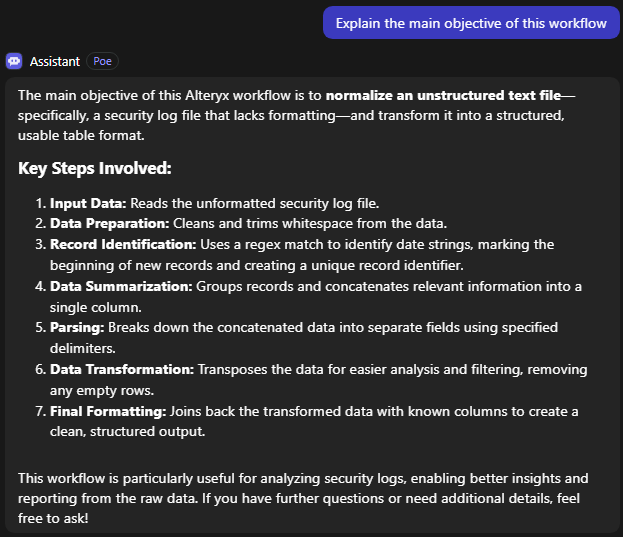
Task: Click the "Final Formatting:" list item label
Action: click(108, 411)
